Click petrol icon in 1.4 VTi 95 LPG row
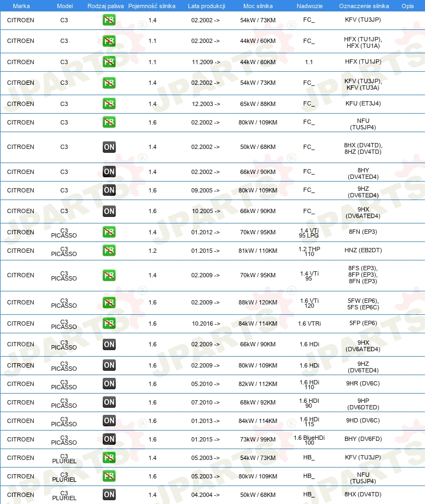This screenshot has width=425, height=504. (x=109, y=232)
